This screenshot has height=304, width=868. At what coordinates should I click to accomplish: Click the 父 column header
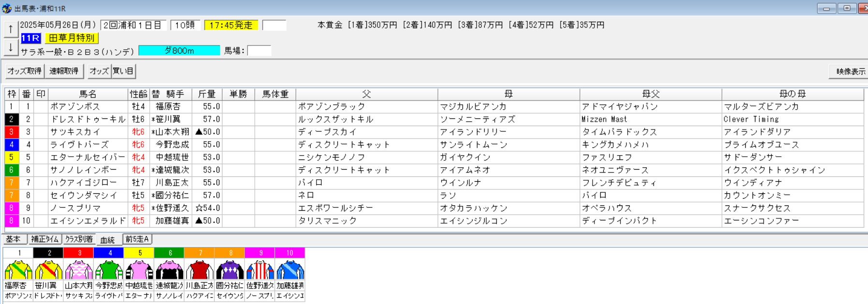pyautogui.click(x=367, y=94)
